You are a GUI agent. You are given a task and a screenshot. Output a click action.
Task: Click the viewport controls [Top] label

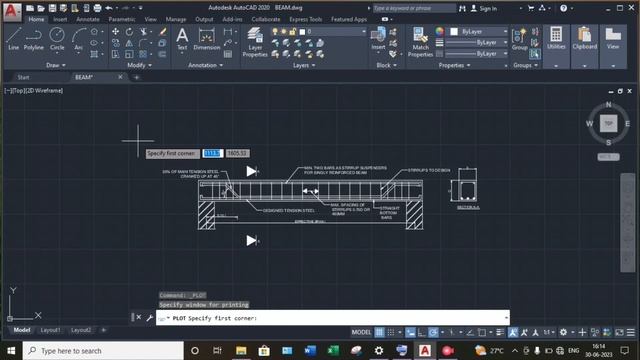pos(18,91)
